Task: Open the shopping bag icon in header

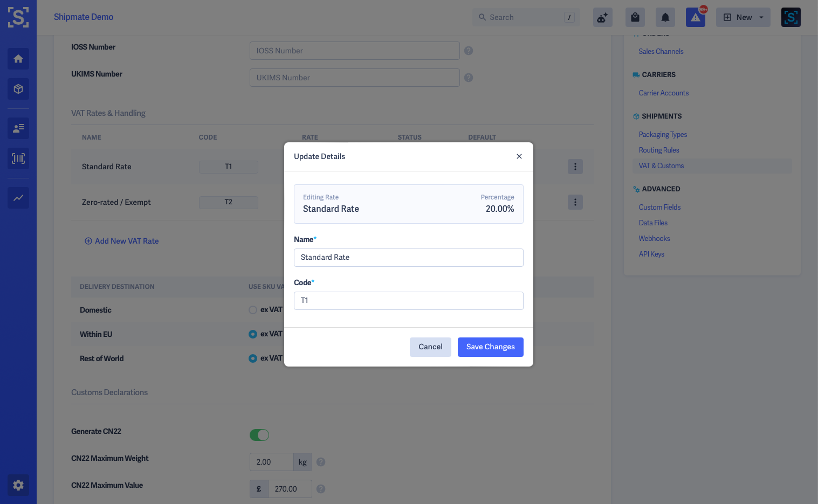Action: pos(635,17)
